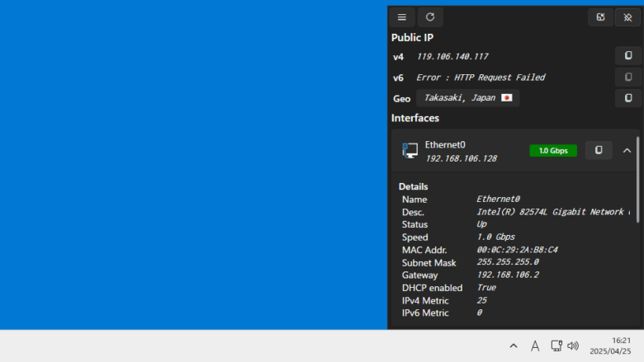Select the public IP 119.106.140.117
644x362 pixels.
[x=452, y=57]
